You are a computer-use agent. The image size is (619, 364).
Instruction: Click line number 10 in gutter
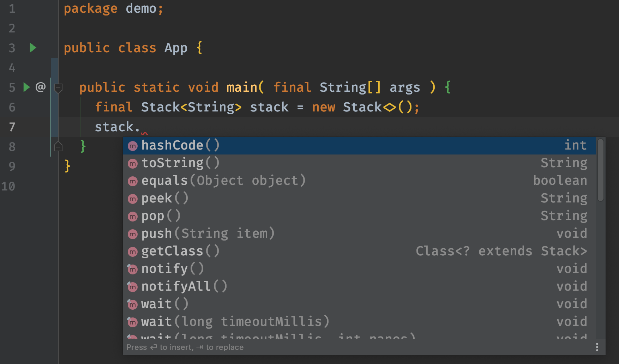coord(8,186)
